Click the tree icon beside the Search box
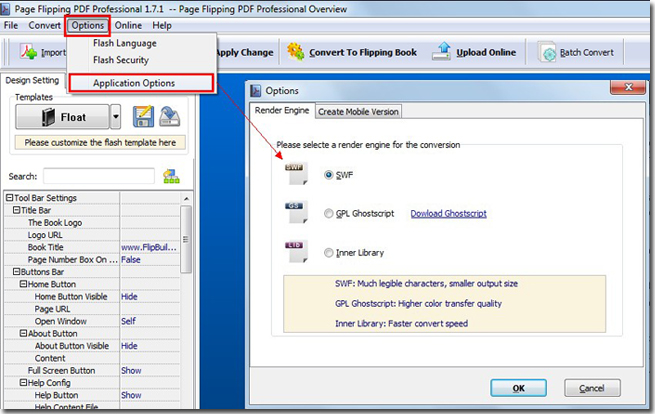655x414 pixels. (x=171, y=176)
